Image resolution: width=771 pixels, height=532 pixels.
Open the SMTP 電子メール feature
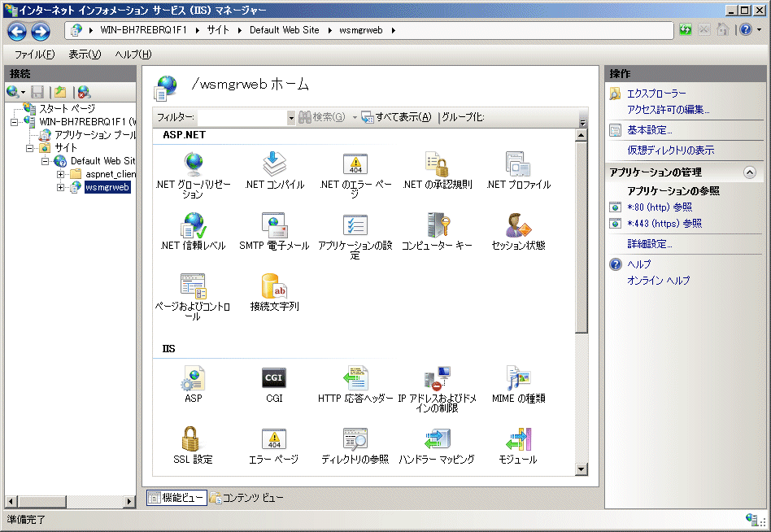coord(274,225)
